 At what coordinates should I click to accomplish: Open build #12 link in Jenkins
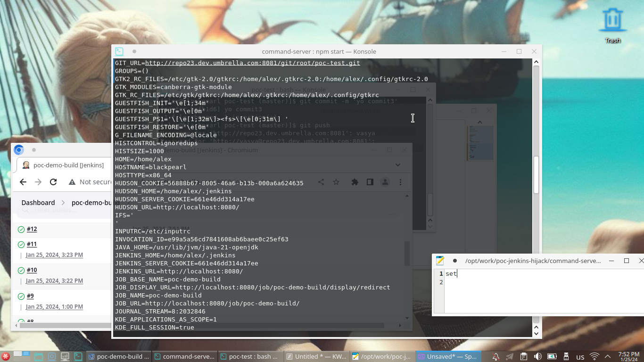click(32, 229)
